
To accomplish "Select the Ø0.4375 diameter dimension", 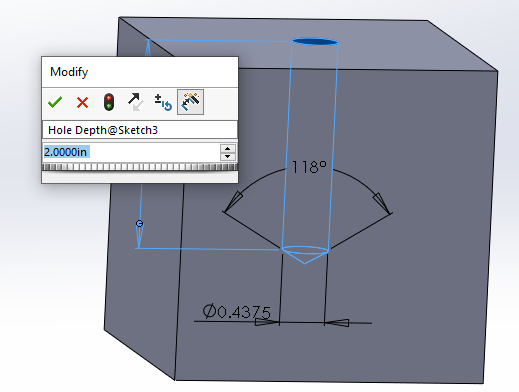I will pos(237,312).
